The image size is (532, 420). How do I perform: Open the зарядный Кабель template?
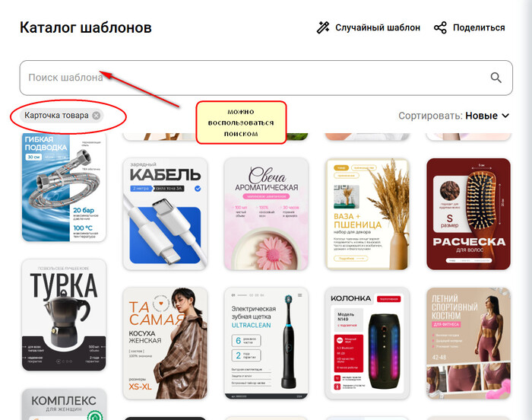165,214
